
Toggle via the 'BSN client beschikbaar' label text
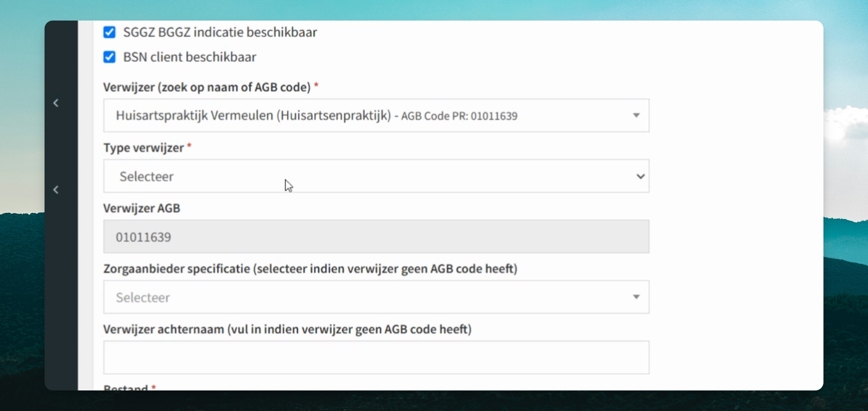190,57
